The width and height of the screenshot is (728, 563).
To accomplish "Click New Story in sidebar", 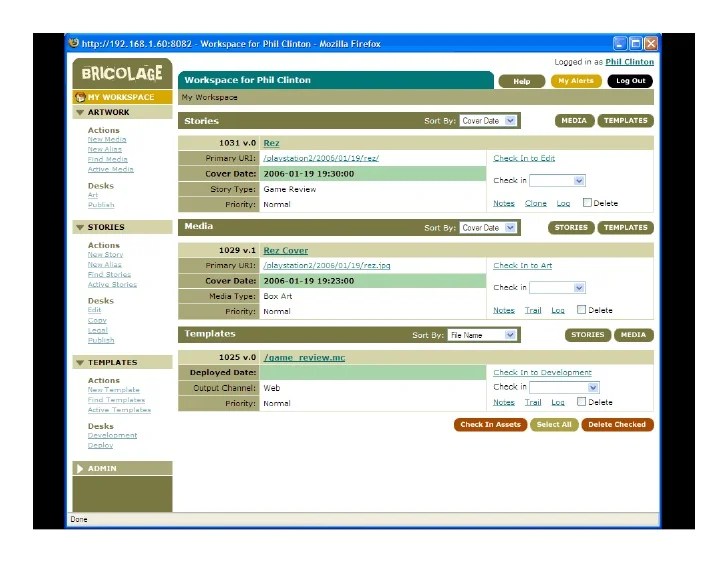I will pos(105,254).
